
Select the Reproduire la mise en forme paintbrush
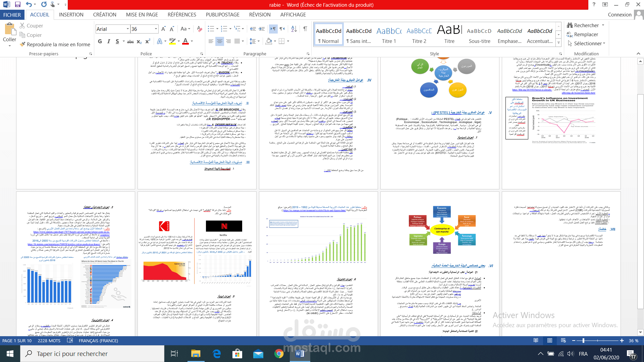coord(55,45)
